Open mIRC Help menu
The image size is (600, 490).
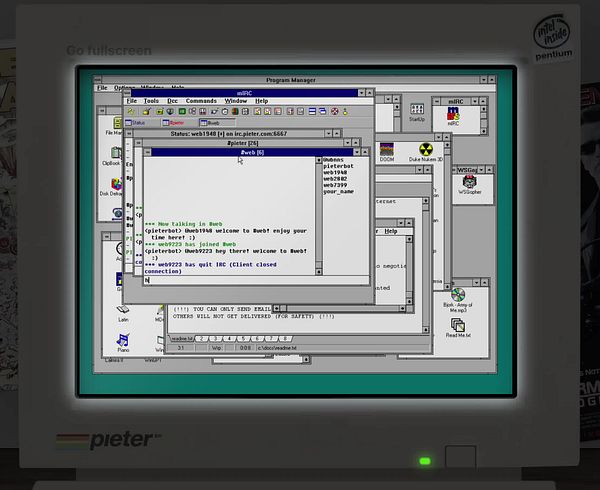(262, 101)
